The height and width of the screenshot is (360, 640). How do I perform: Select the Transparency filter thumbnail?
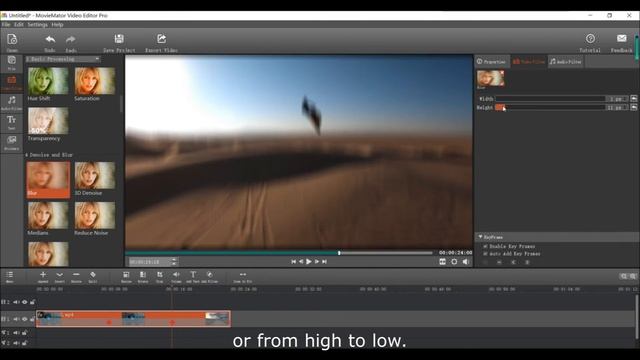coord(48,121)
